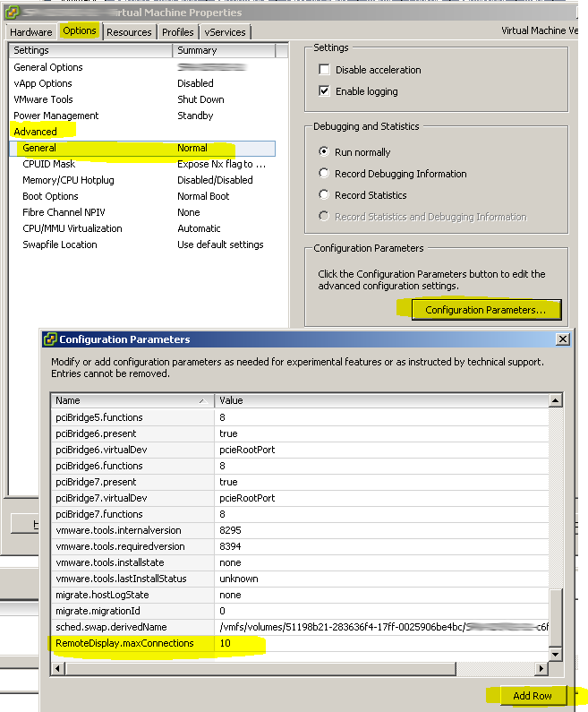
Task: Select the pciBridge6.present row
Action: click(x=300, y=433)
